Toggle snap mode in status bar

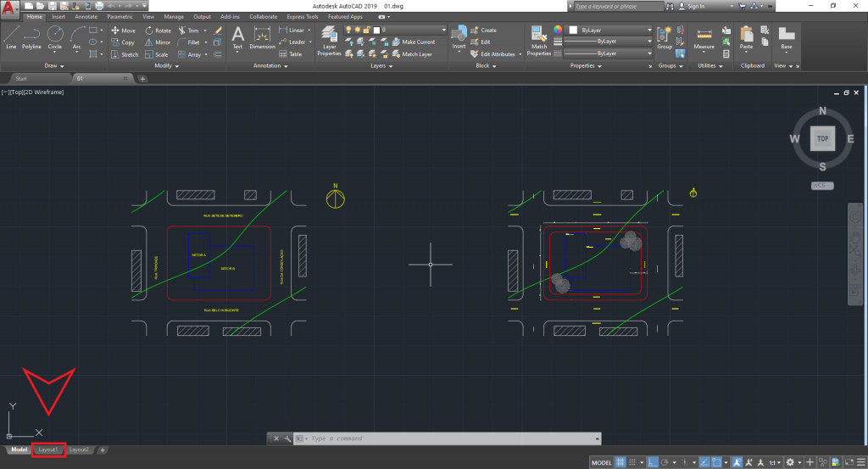pyautogui.click(x=632, y=462)
